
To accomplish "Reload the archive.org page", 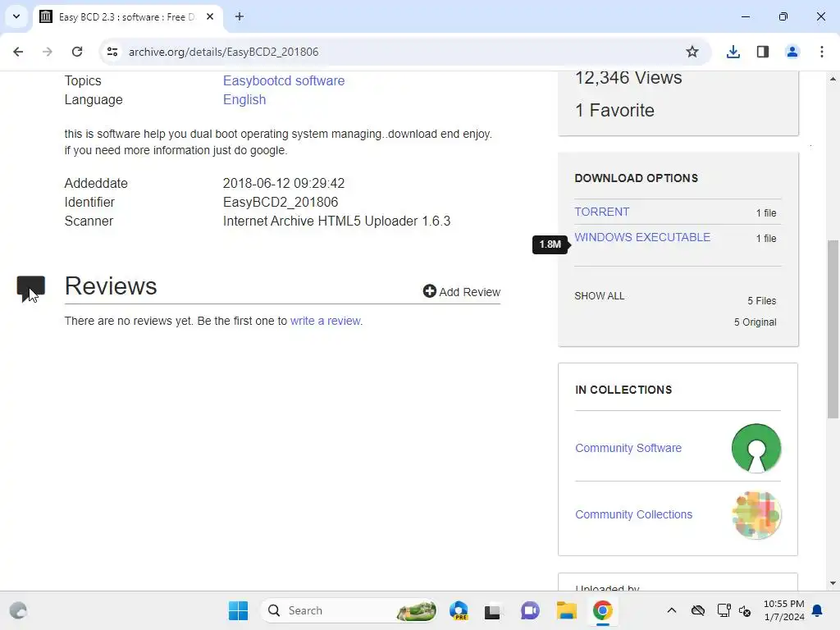I will (x=77, y=52).
